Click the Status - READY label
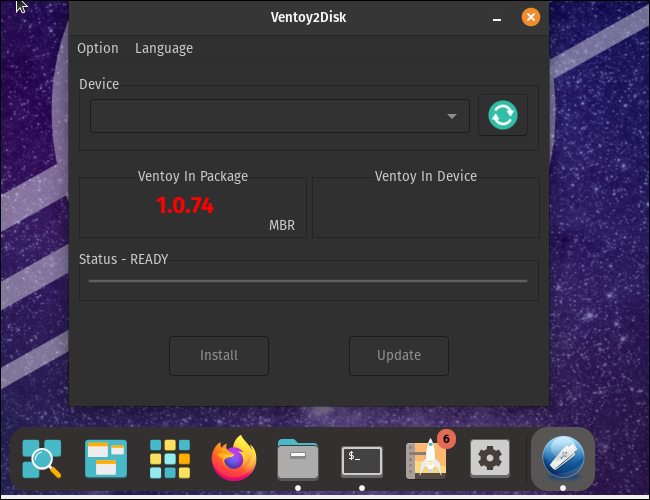This screenshot has width=650, height=500. click(124, 259)
